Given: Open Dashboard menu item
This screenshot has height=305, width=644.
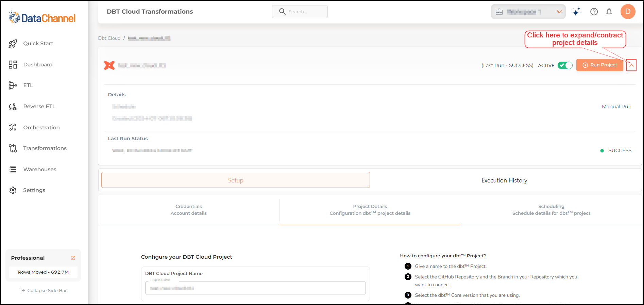Looking at the screenshot, I should point(38,65).
